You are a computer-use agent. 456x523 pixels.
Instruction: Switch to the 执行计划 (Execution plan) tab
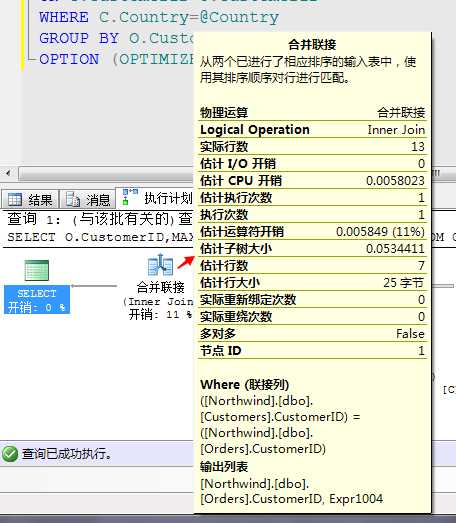(x=155, y=198)
